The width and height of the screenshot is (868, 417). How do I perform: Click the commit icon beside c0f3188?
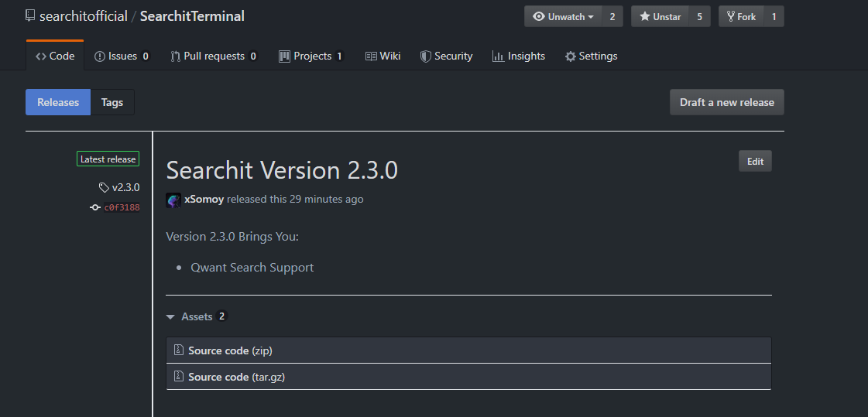coord(95,207)
